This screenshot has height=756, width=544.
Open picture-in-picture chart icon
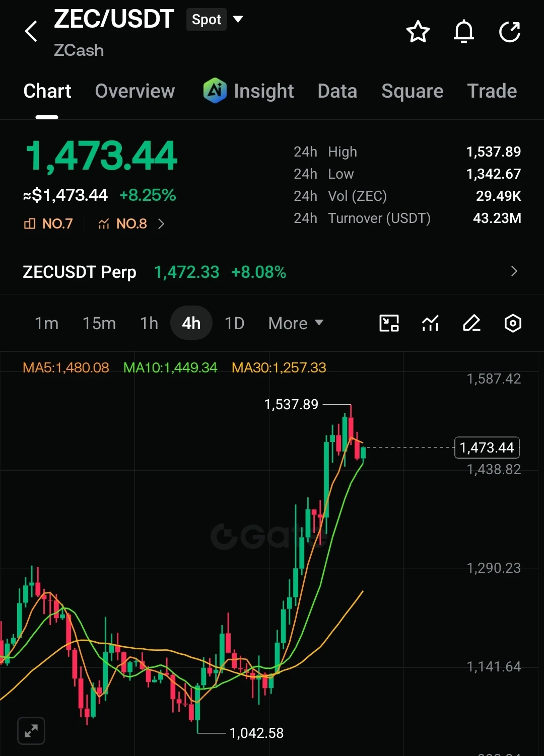click(x=389, y=323)
